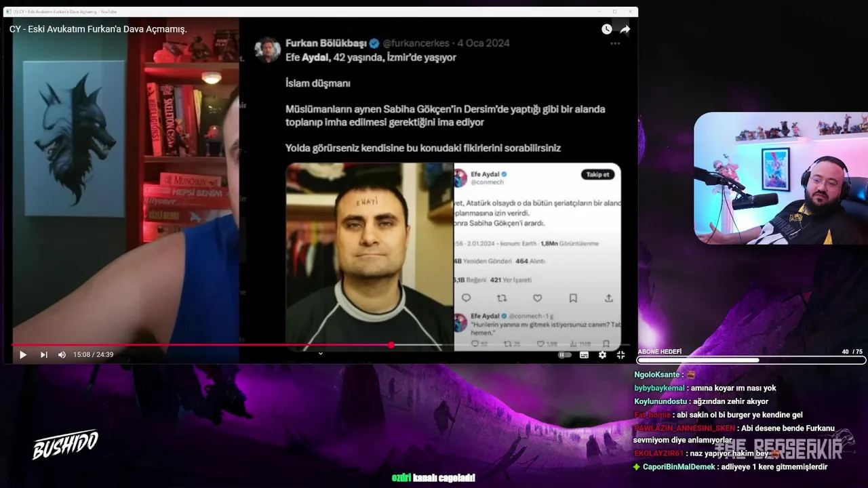The image size is (868, 488).
Task: Click the text 'İslam düşmanı'
Action: point(318,83)
